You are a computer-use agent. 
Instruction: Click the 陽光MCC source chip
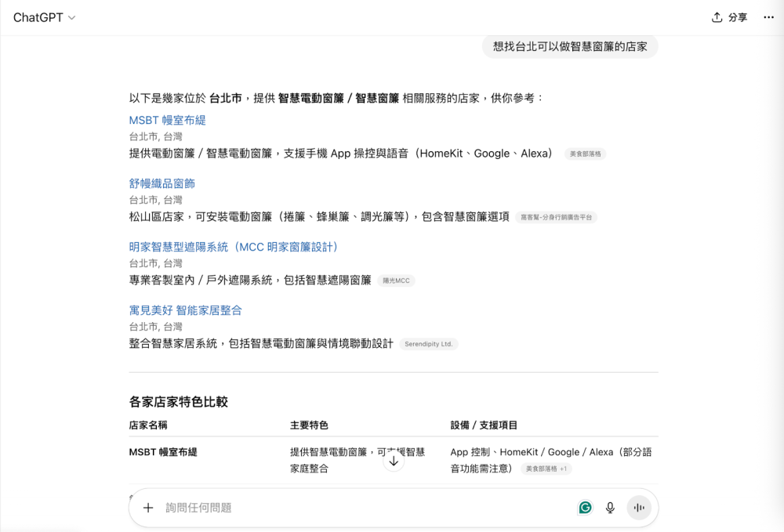click(x=396, y=280)
